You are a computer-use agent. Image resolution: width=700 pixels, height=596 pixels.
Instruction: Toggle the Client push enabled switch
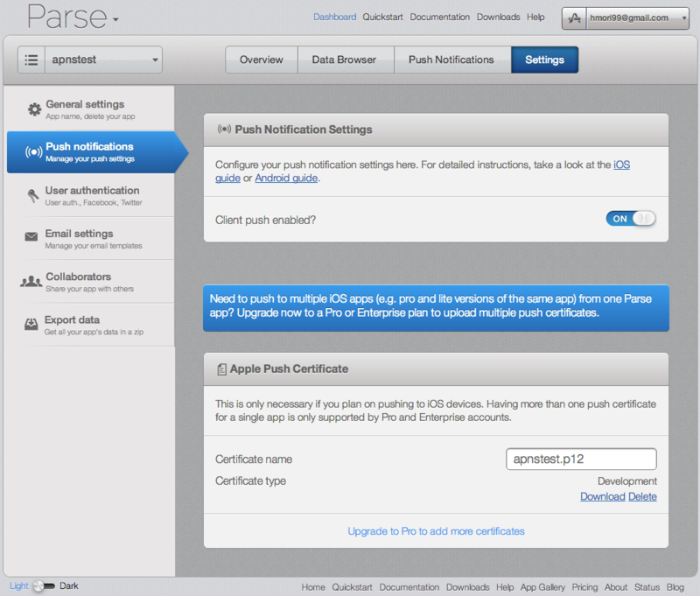[x=630, y=219]
